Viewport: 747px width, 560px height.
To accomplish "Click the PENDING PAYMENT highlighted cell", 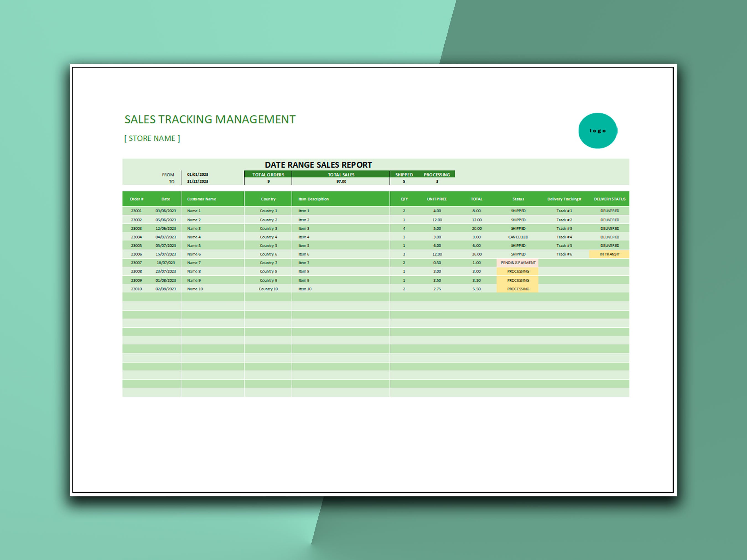I will coord(517,262).
